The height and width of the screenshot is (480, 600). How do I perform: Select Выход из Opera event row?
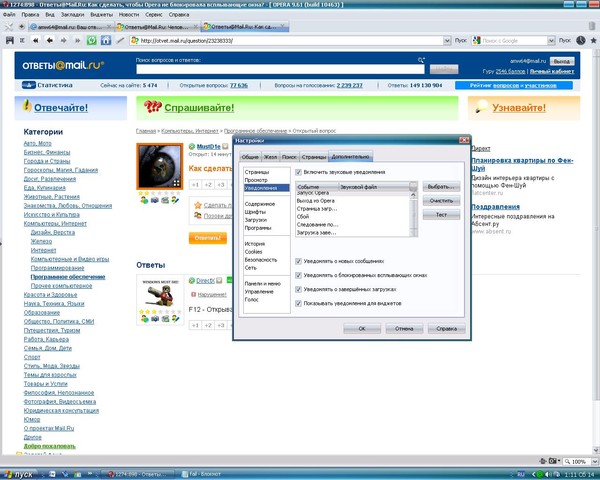click(x=354, y=201)
